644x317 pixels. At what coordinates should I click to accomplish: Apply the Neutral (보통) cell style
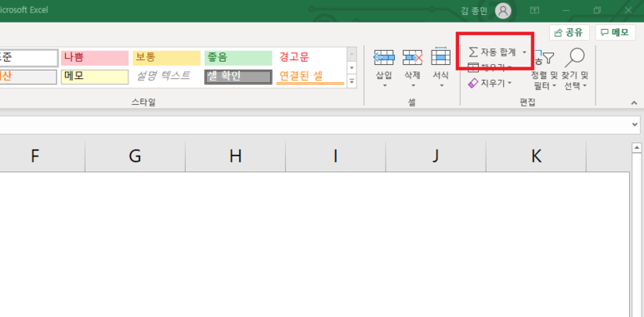pos(167,57)
